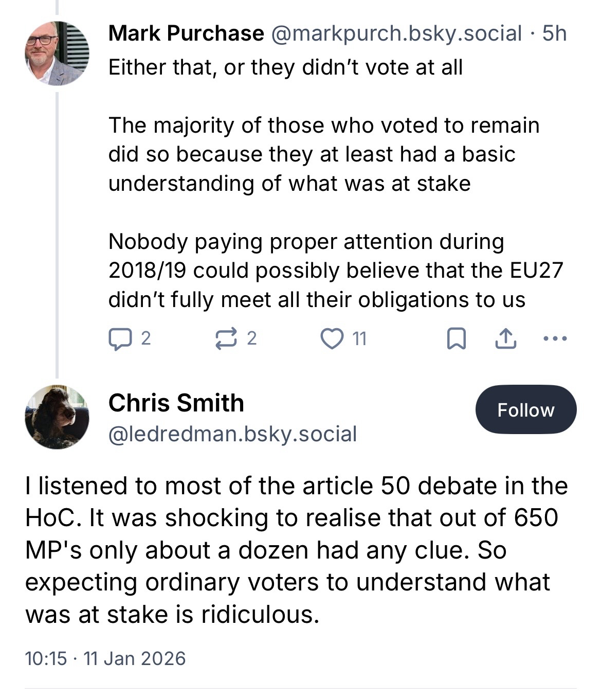Open Chris Smith's dog avatar
Image resolution: width=601 pixels, height=700 pixels.
57,417
